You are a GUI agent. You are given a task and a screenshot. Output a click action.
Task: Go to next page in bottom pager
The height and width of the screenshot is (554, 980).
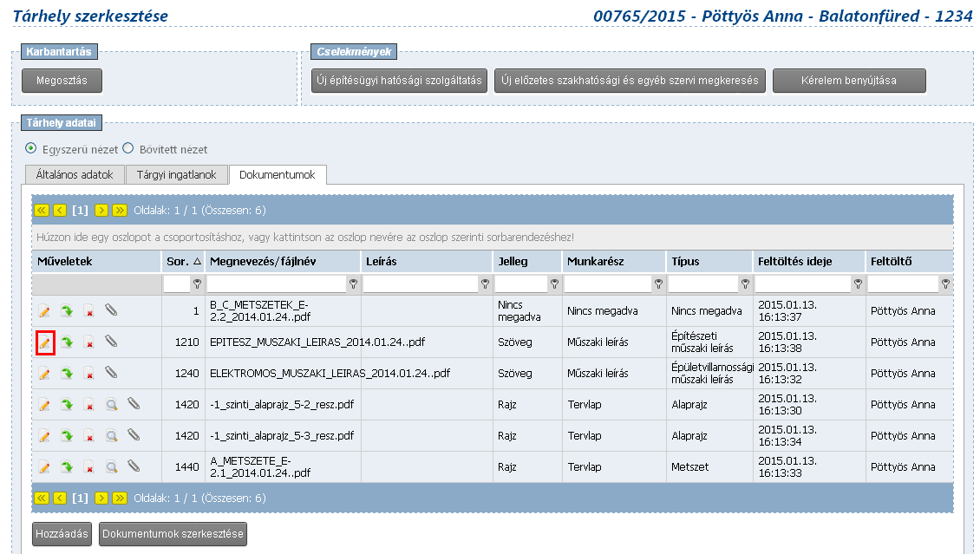point(101,499)
